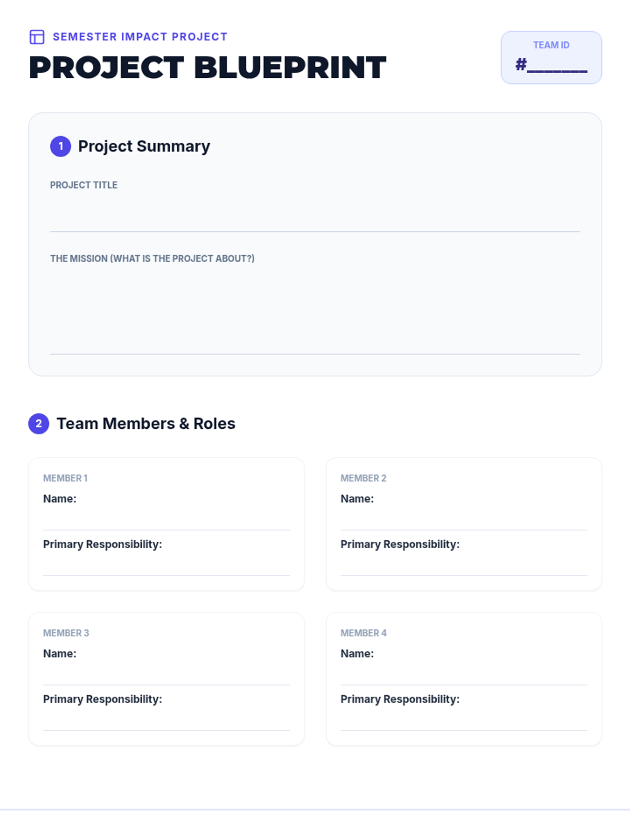This screenshot has width=630, height=840.
Task: Click the number 2 section badge
Action: [x=38, y=424]
